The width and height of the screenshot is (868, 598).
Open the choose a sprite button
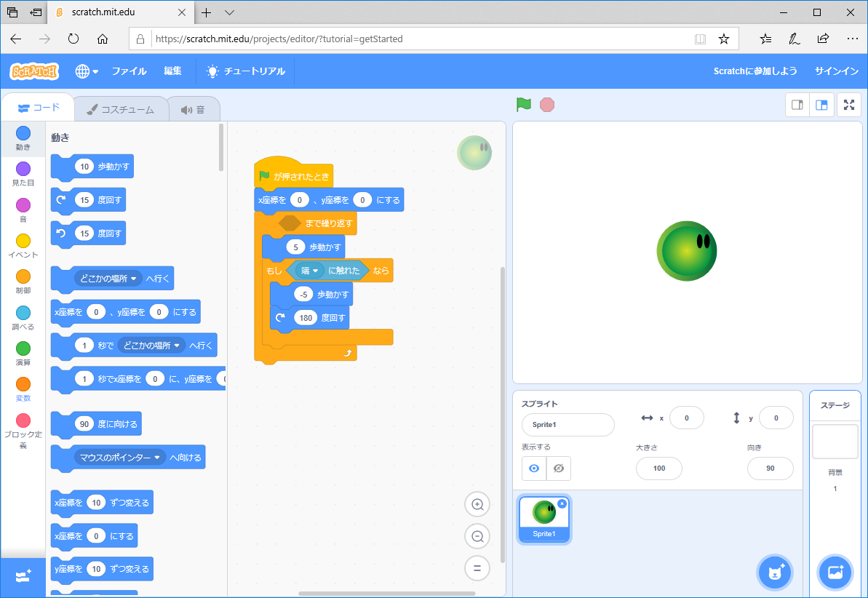(x=774, y=572)
